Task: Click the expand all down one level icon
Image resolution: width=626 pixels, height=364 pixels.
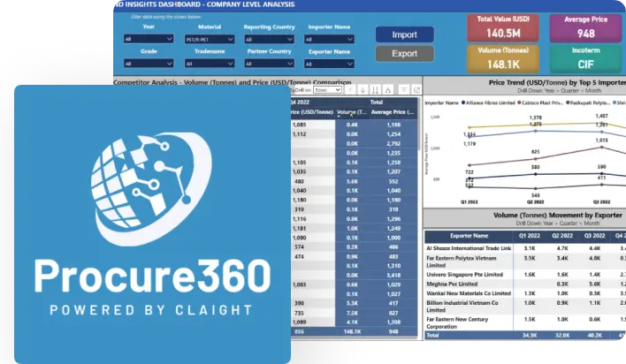Action: 388,89
